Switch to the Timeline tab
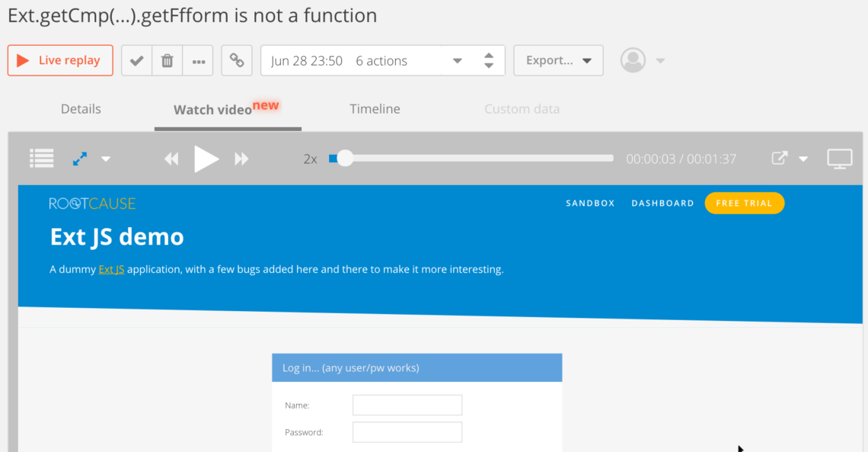This screenshot has width=868, height=452. tap(375, 109)
